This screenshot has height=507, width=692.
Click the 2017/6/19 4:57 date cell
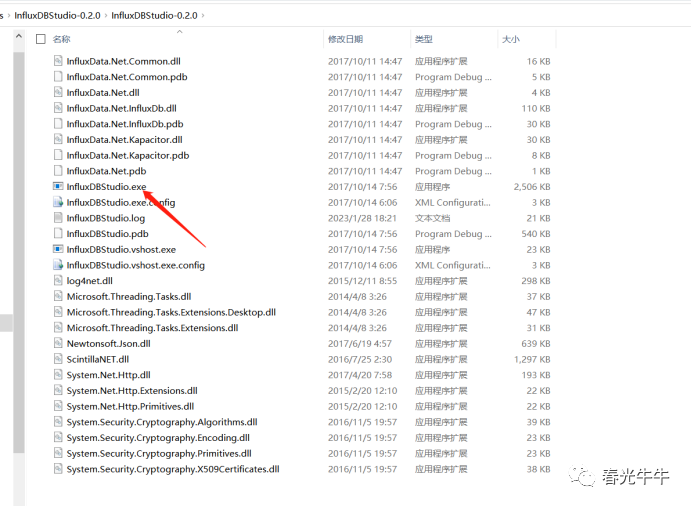(360, 343)
